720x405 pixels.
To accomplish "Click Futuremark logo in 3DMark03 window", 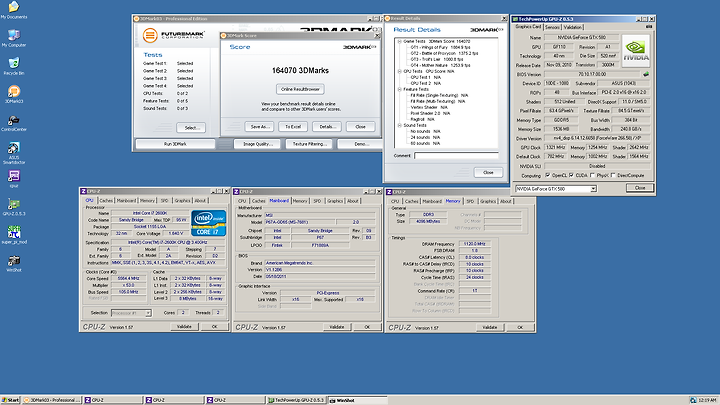I will 173,35.
